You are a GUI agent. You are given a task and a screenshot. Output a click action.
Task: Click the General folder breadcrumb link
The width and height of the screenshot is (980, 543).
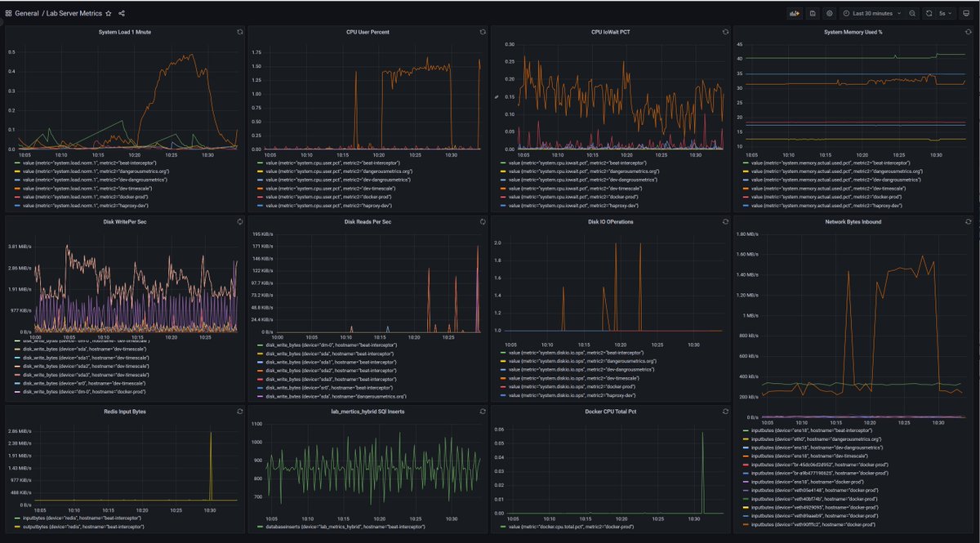coord(26,13)
